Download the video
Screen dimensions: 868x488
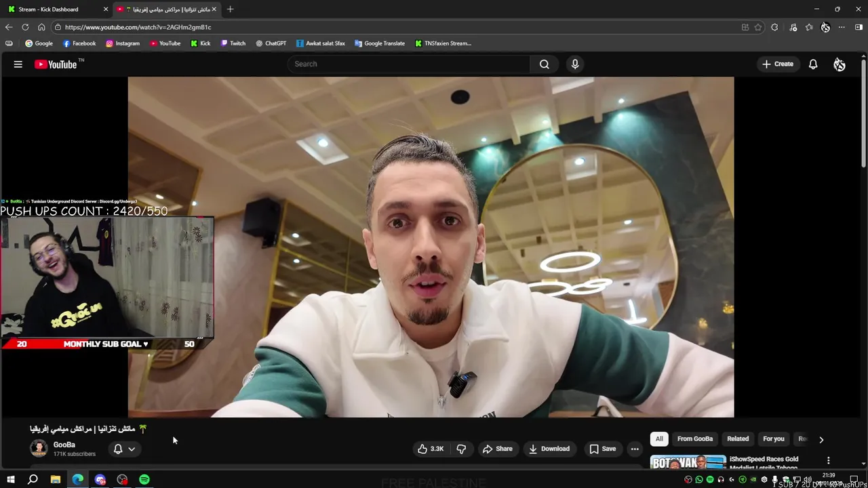pyautogui.click(x=549, y=449)
